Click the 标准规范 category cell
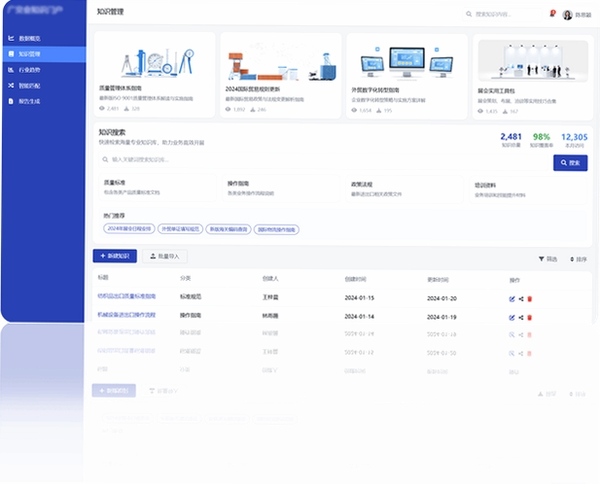 pyautogui.click(x=191, y=297)
